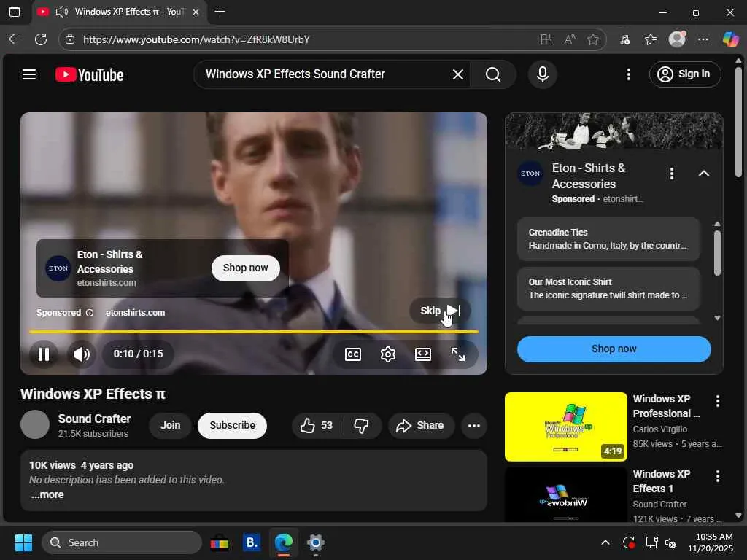Collapse the Eton sponsored panel
The image size is (747, 560).
coord(704,174)
